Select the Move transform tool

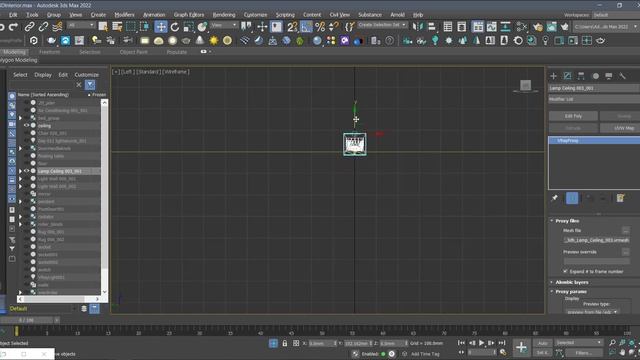tap(161, 27)
